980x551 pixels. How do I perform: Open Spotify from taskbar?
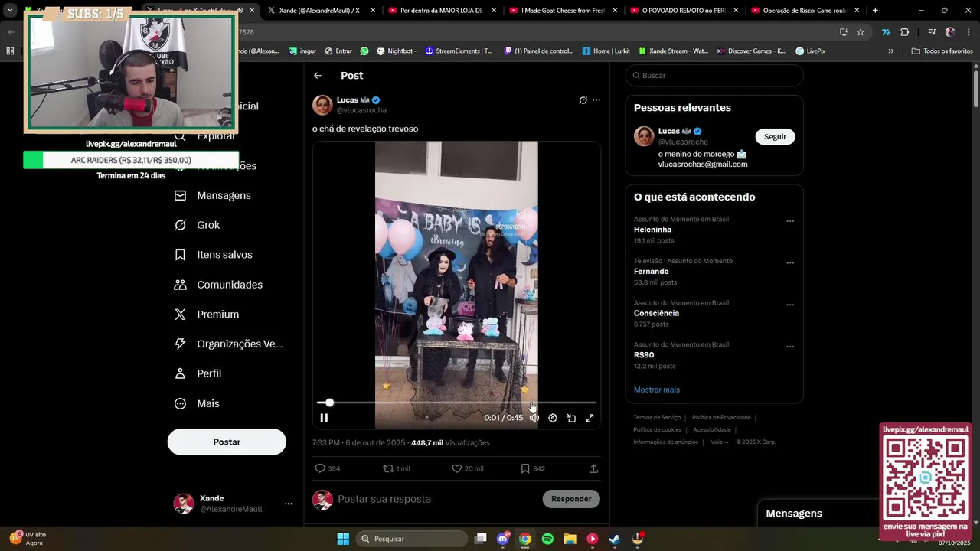click(547, 539)
